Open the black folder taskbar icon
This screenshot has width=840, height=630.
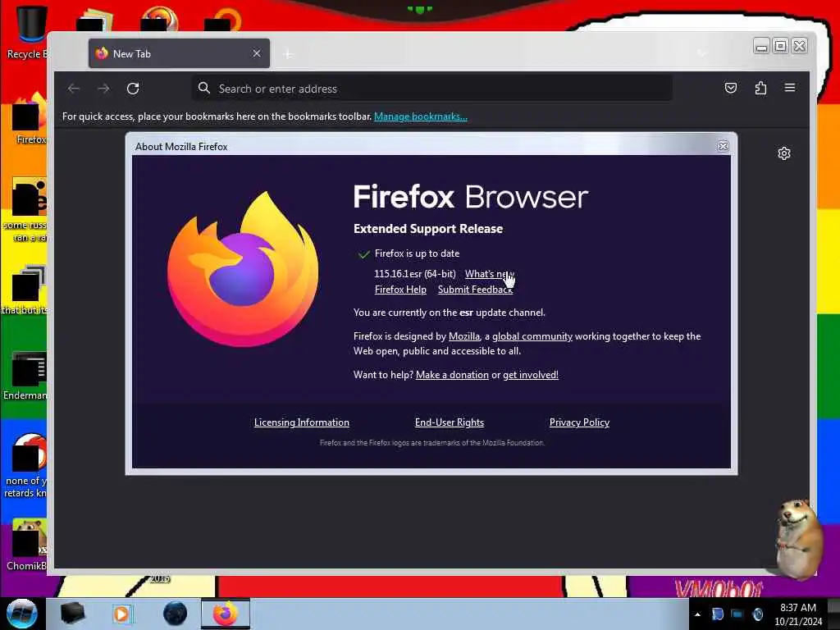tap(72, 614)
